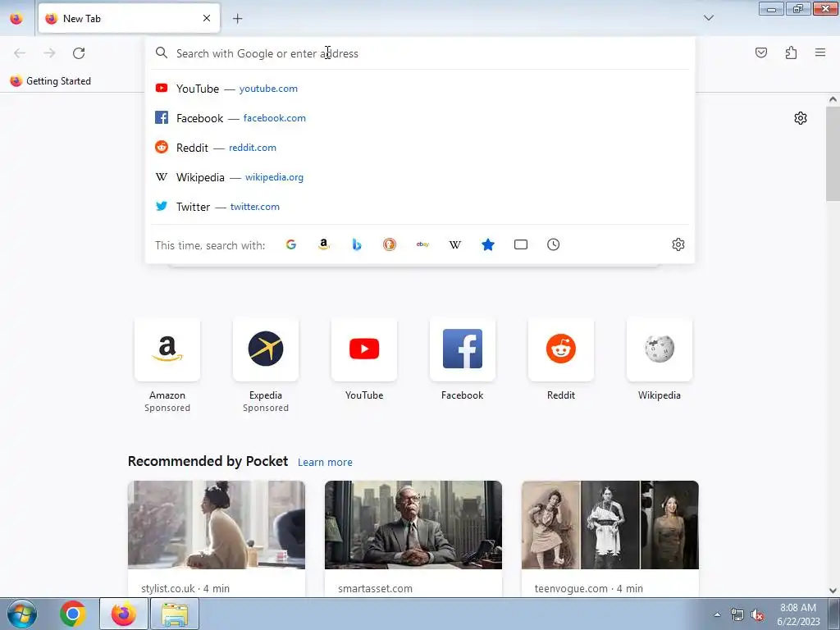Choose YouTube youtube.com suggestion
This screenshot has width=840, height=630.
pyautogui.click(x=419, y=89)
